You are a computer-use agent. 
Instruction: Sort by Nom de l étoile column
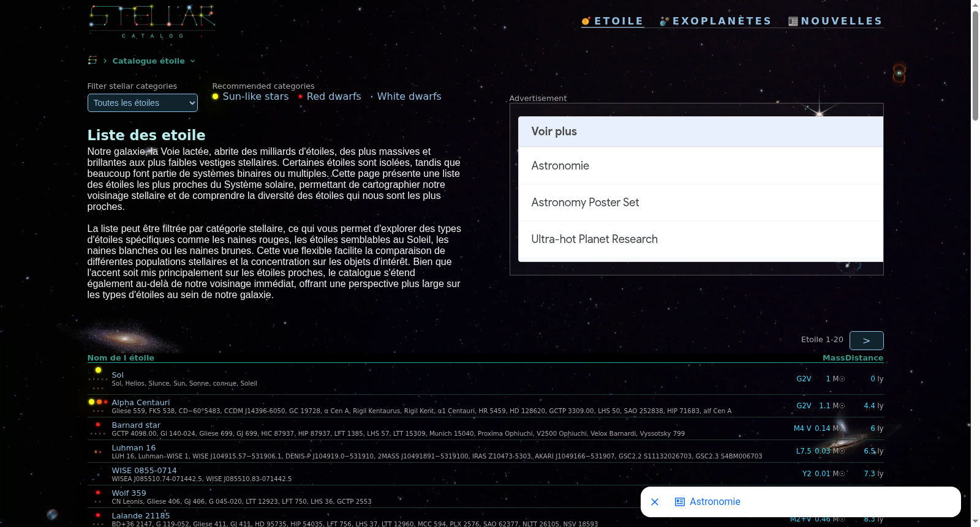click(x=121, y=358)
